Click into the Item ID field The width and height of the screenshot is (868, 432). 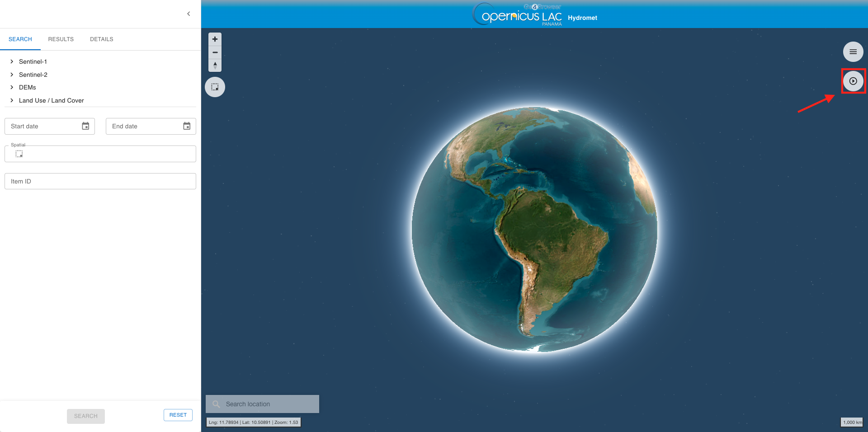100,181
